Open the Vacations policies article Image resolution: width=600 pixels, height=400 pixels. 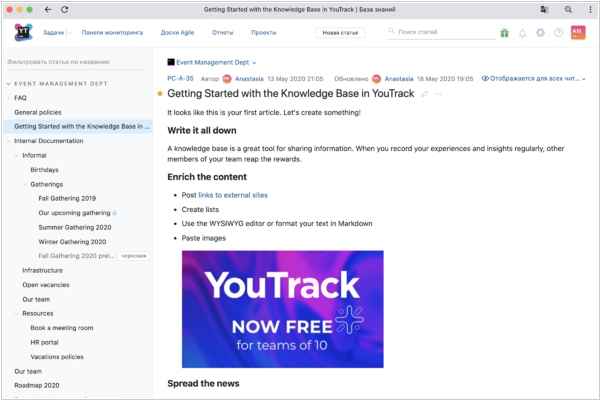(57, 357)
